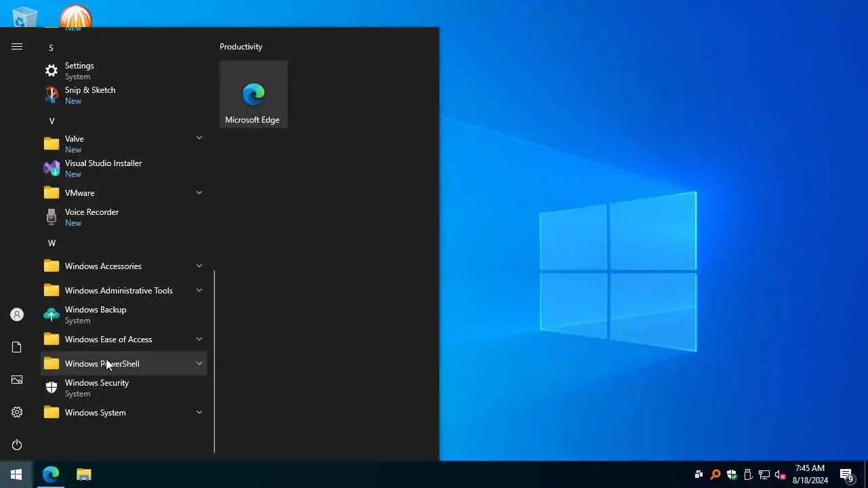Open Windows PowerShell folder
Screen dimensions: 868x488
coord(124,363)
